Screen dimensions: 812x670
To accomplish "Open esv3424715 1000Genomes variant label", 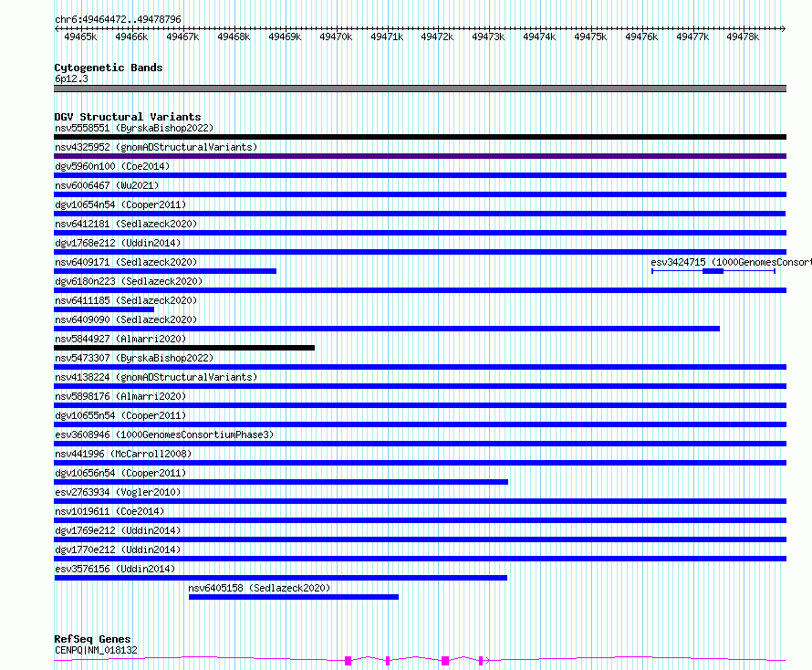I will [x=731, y=262].
